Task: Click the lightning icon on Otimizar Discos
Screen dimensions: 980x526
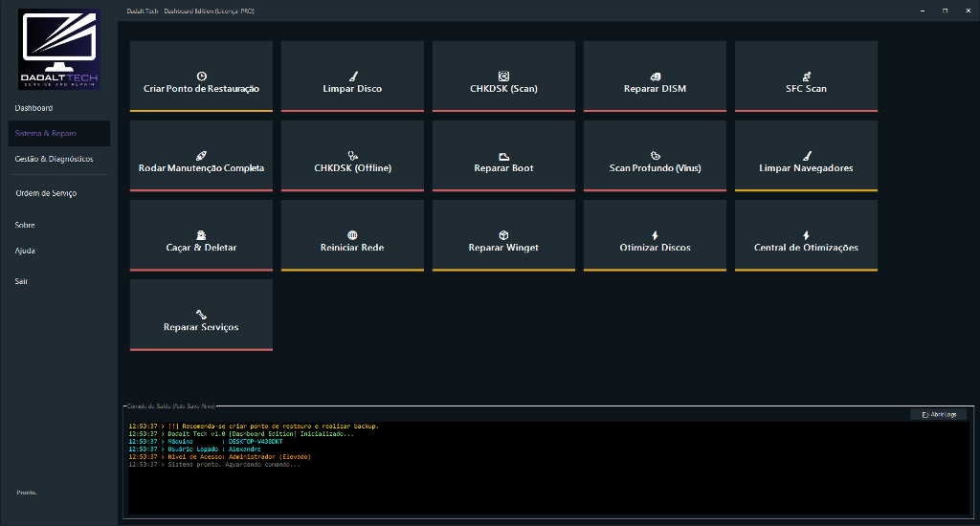Action: (655, 234)
